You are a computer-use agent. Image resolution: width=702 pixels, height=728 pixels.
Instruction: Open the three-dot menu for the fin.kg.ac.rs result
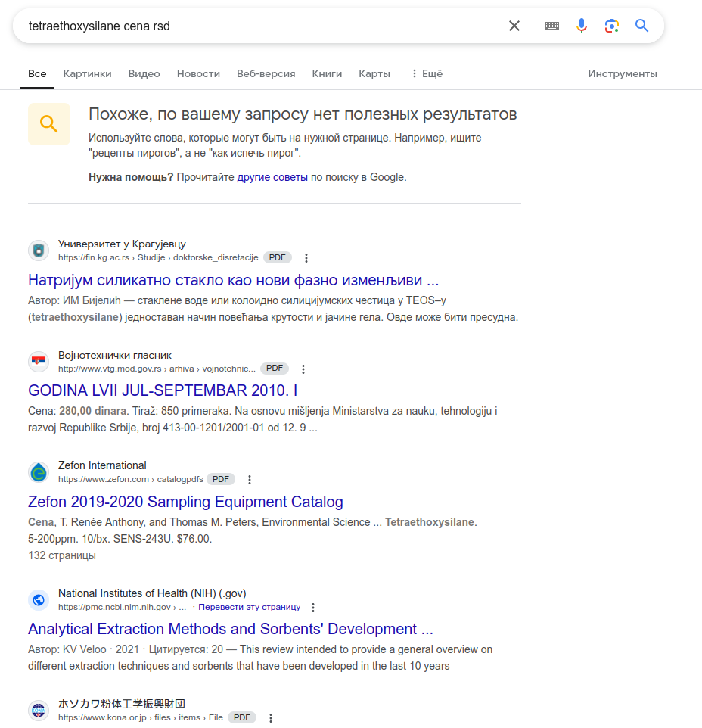pyautogui.click(x=306, y=258)
